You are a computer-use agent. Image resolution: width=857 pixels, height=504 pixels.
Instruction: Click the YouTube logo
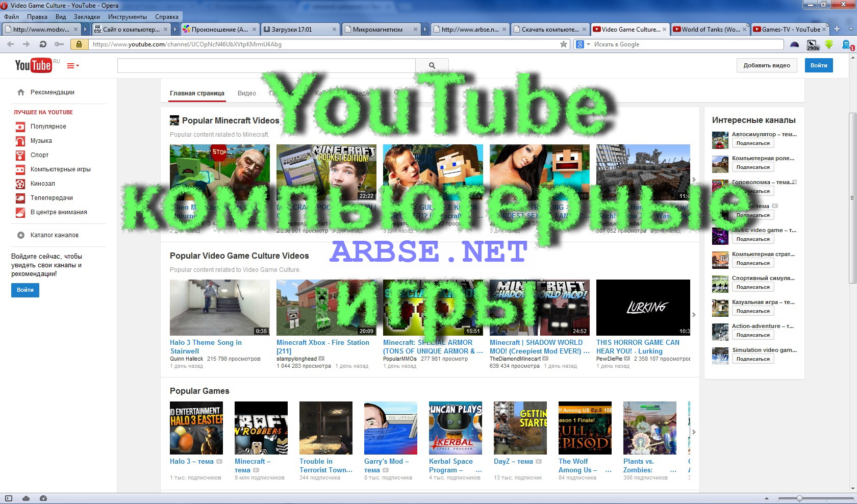33,65
